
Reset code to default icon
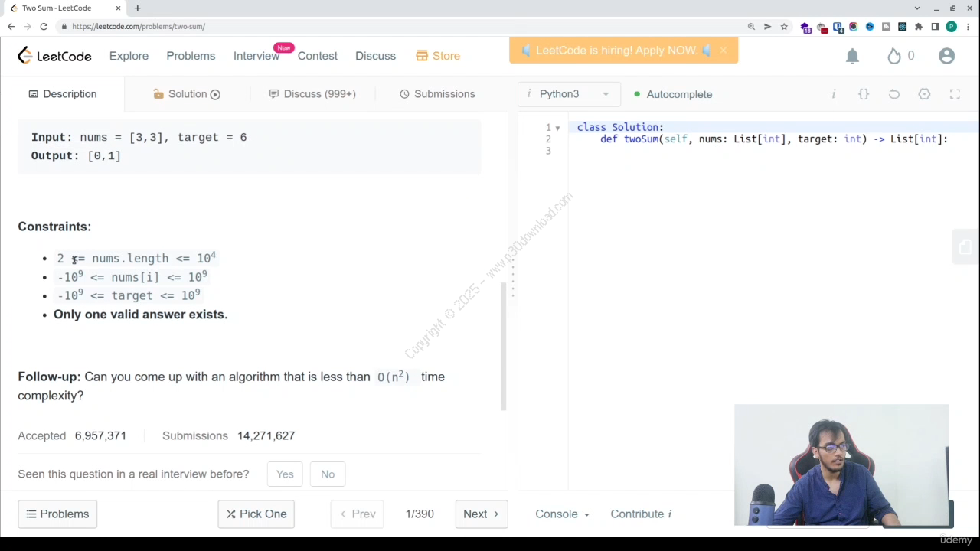click(x=894, y=94)
